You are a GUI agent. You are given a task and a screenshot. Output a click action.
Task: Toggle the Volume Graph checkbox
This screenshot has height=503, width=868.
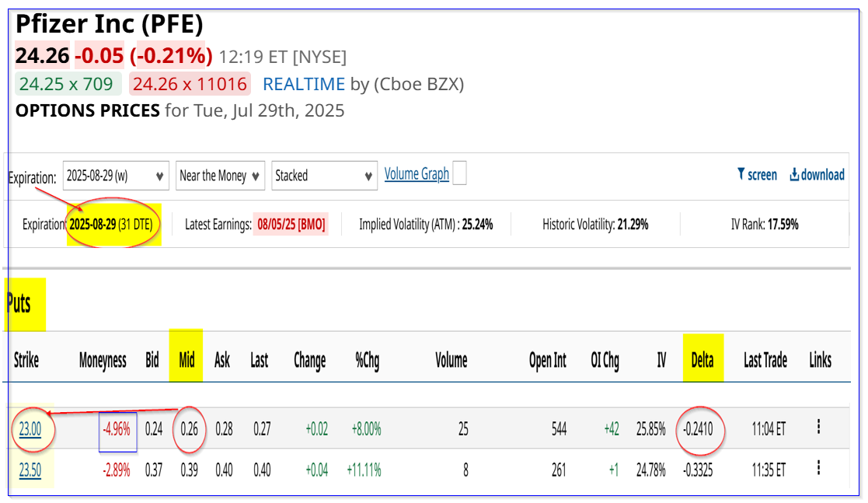(459, 173)
